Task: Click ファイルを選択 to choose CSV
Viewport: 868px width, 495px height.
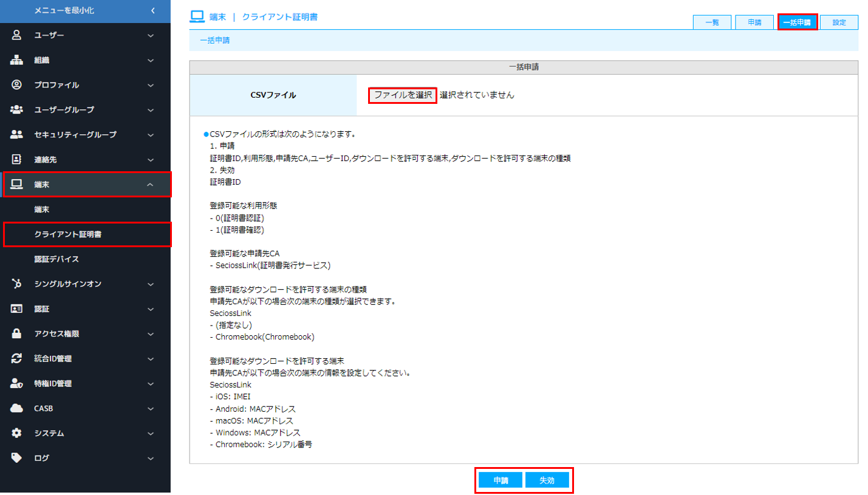Action: [403, 95]
